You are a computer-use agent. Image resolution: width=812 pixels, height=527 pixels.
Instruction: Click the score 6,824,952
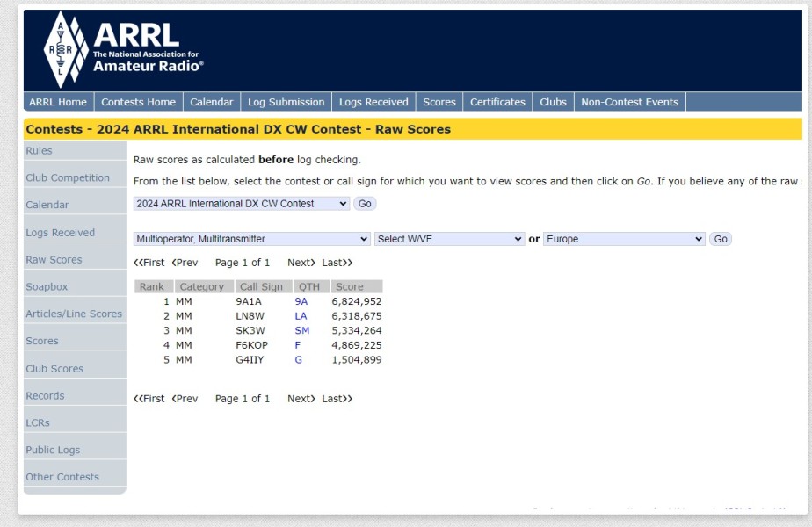[357, 301]
